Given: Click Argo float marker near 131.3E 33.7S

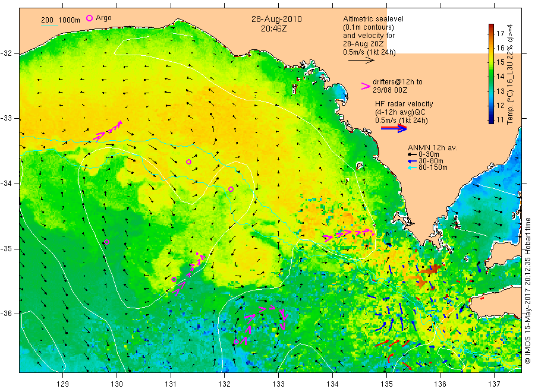Looking at the screenshot, I should tap(188, 162).
